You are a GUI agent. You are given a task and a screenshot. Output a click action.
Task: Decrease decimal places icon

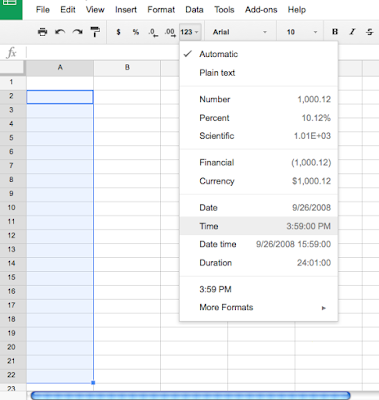tap(153, 32)
